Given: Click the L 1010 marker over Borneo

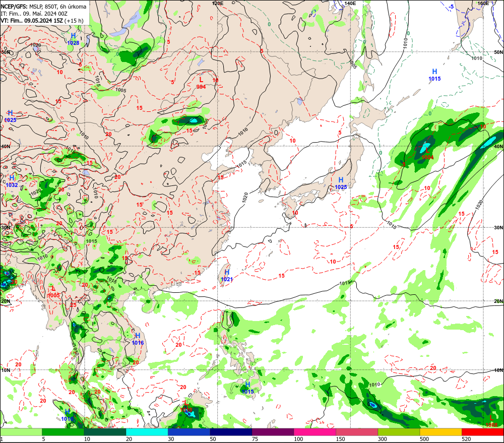Looking at the screenshot, I should click(186, 406).
